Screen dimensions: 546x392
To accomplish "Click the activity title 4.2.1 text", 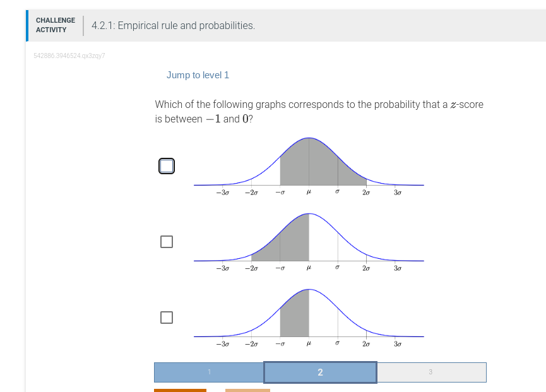I will (x=173, y=25).
